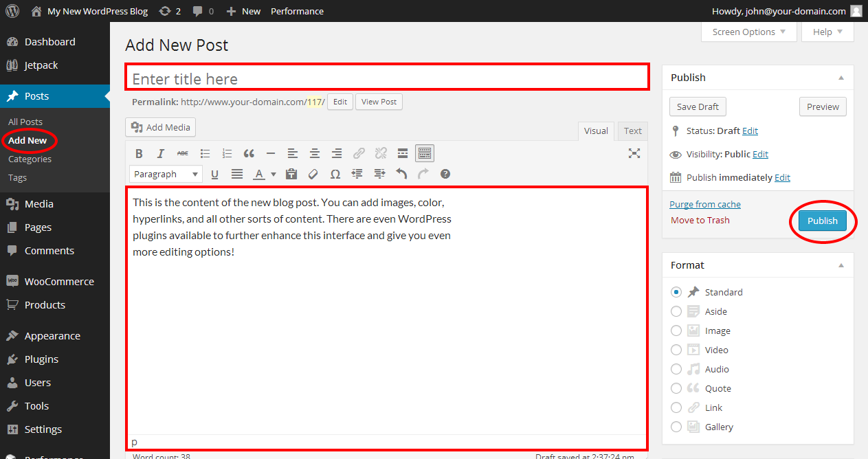Insert a blockquote
Viewport: 868px width, 459px height.
pos(249,153)
